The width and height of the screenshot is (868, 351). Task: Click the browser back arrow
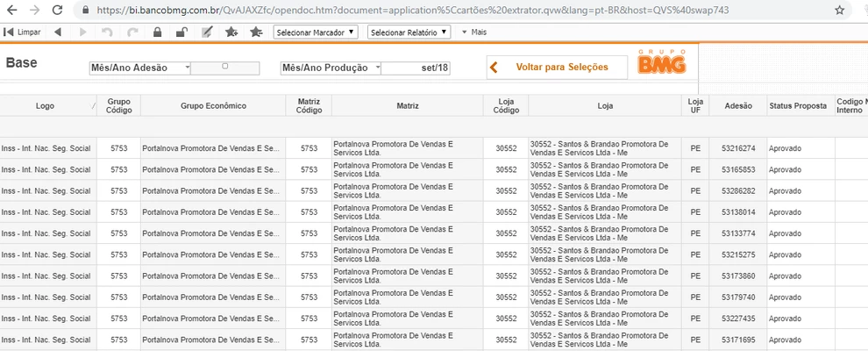[x=11, y=10]
